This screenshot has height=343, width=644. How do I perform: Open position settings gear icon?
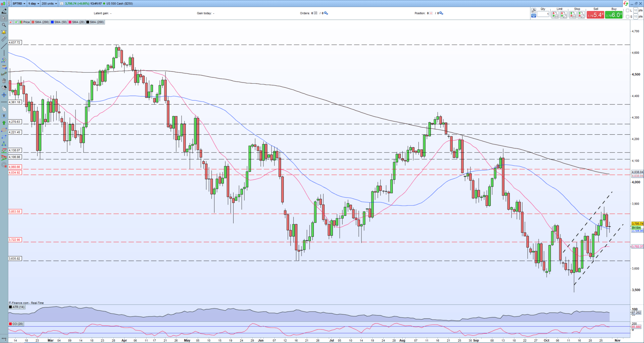click(441, 13)
